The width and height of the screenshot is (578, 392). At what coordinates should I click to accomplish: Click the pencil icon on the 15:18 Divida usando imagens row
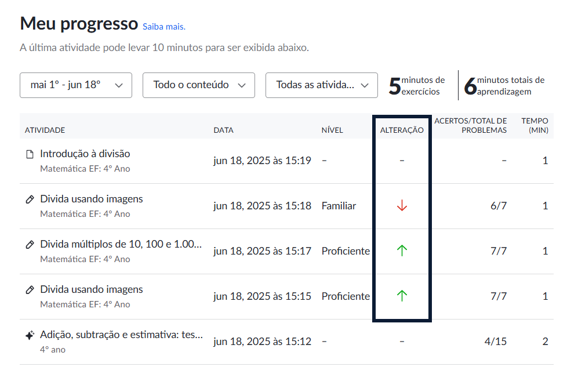tap(30, 199)
